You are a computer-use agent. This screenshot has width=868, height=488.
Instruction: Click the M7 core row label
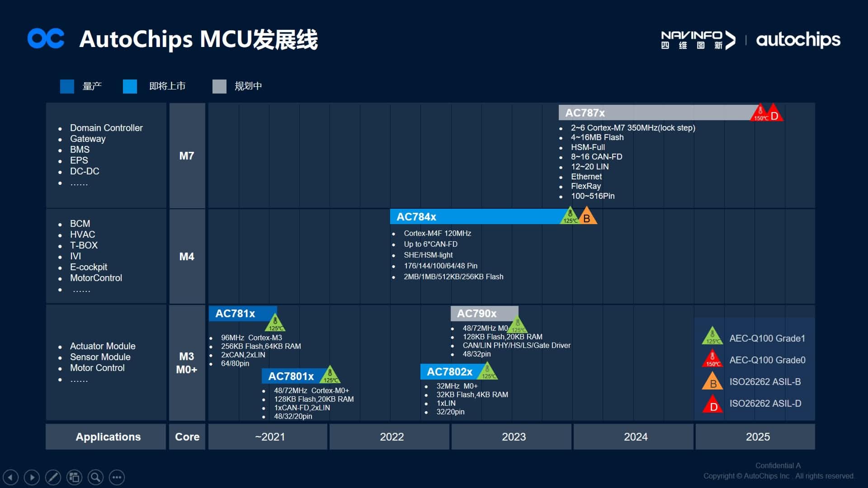(x=187, y=156)
